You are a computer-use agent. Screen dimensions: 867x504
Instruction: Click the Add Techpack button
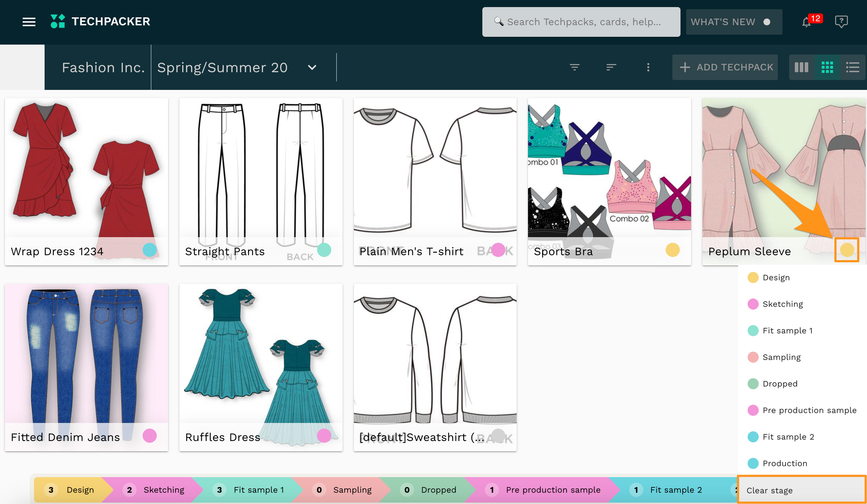pyautogui.click(x=725, y=67)
